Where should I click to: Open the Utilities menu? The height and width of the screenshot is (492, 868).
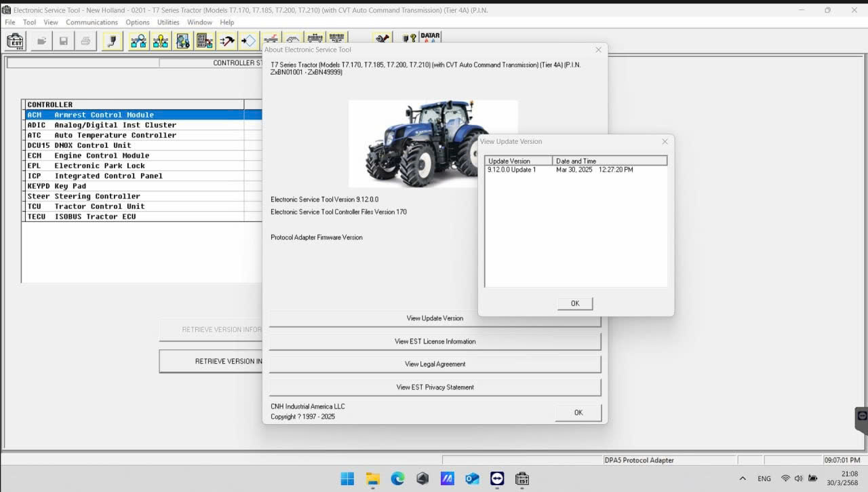pyautogui.click(x=168, y=22)
